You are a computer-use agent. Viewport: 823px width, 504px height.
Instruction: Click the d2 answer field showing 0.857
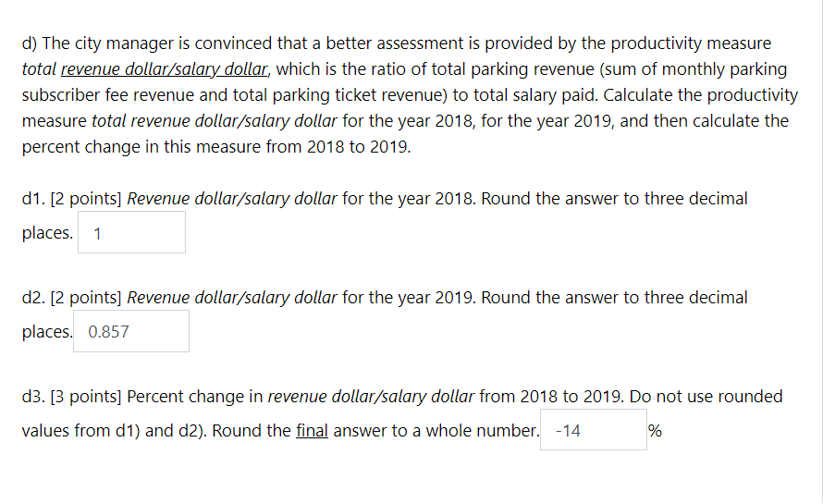[131, 331]
